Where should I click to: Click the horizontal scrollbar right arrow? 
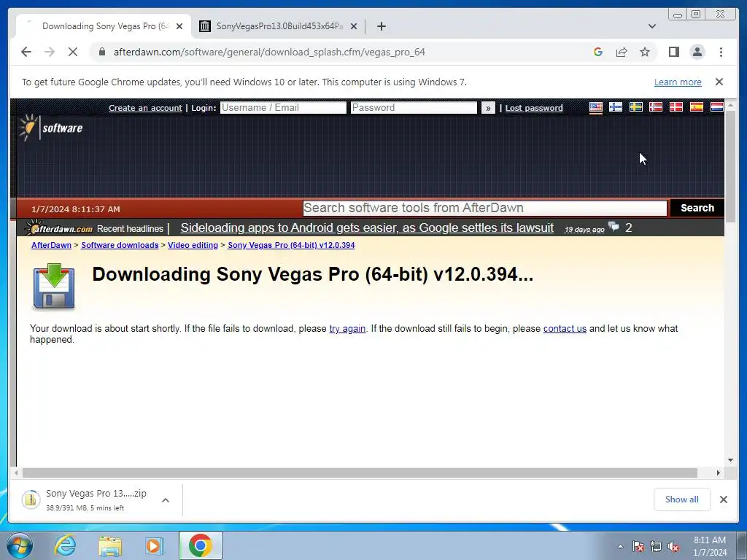[719, 472]
